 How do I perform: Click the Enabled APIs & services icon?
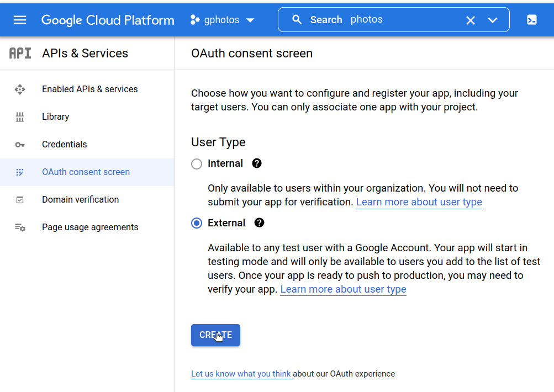tap(20, 89)
